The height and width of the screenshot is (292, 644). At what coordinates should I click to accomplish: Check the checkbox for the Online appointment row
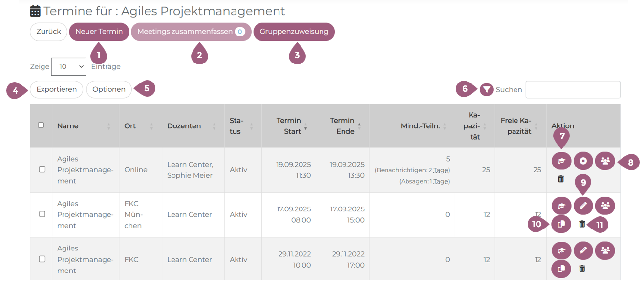[x=42, y=169]
